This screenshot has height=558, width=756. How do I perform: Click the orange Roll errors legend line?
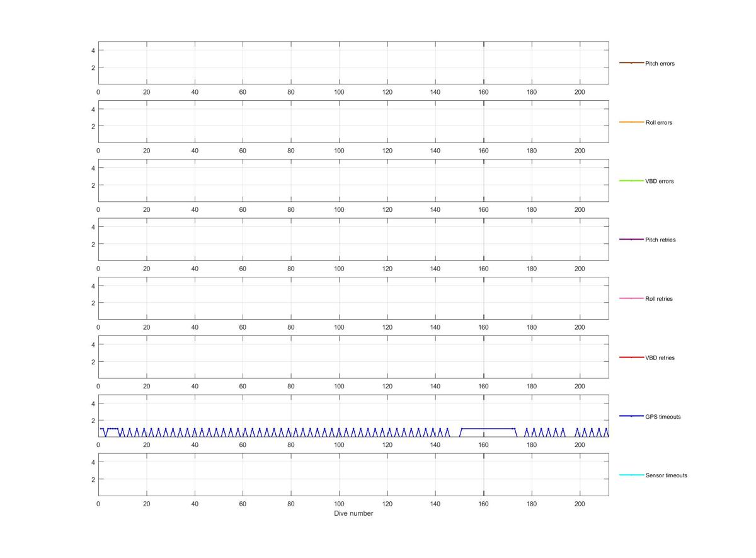pos(631,122)
